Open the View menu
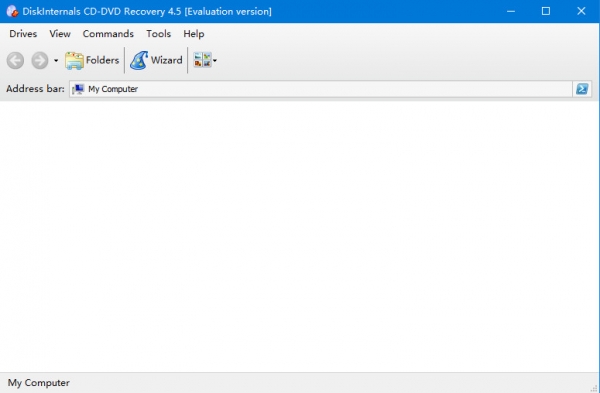Viewport: 600px width, 393px height. pyautogui.click(x=60, y=34)
